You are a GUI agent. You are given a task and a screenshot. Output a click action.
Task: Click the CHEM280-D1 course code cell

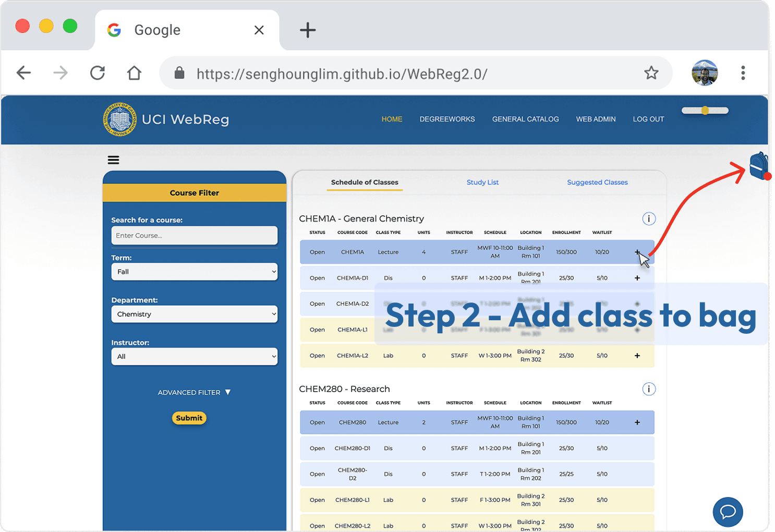tap(353, 448)
